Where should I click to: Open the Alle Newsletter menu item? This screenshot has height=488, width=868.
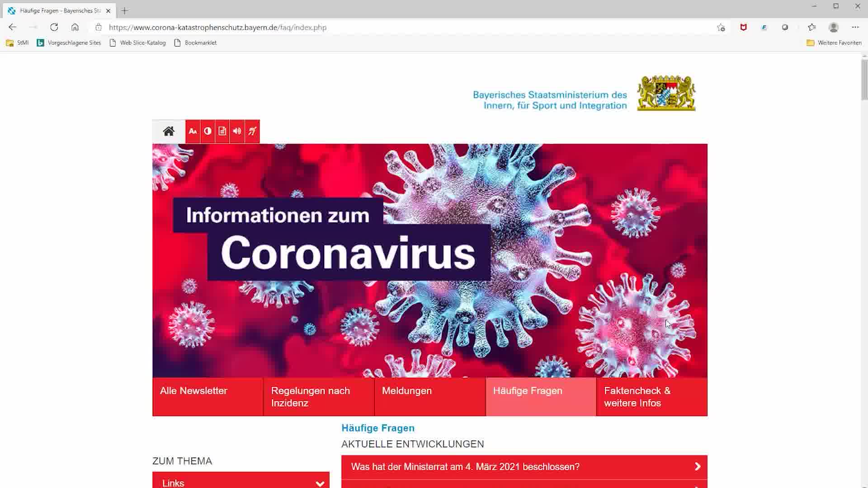point(208,397)
